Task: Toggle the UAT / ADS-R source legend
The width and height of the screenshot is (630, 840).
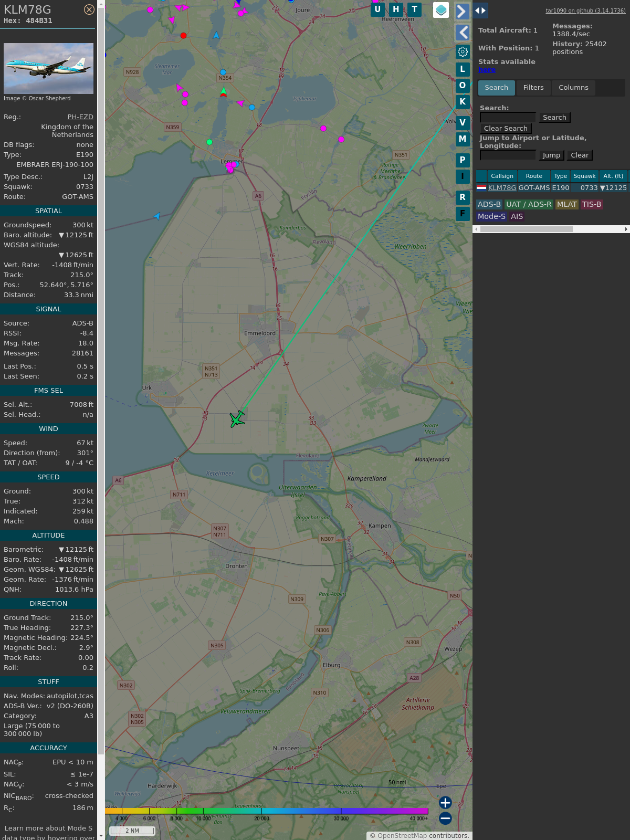Action: pos(529,205)
